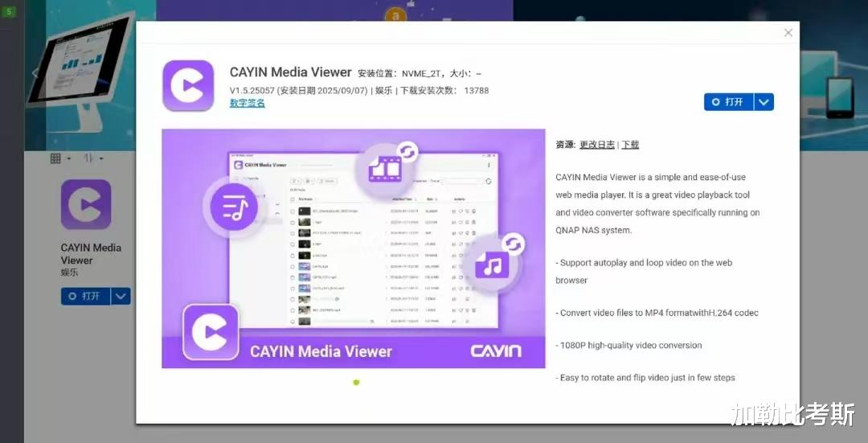Image resolution: width=868 pixels, height=443 pixels.
Task: Open the 更改日志 changelog link
Action: [x=596, y=145]
